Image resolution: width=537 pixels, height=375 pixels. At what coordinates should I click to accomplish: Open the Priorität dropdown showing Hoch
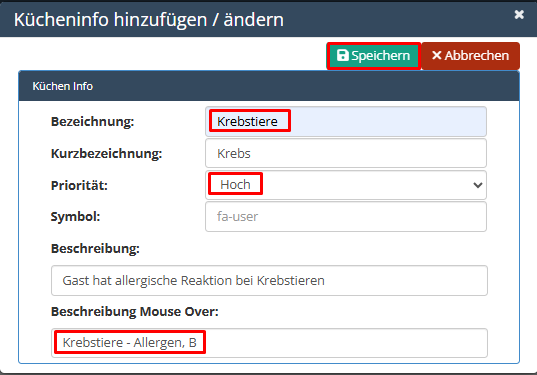346,185
